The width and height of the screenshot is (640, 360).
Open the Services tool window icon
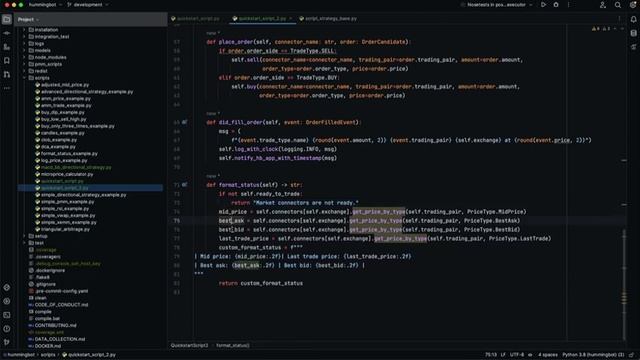tap(7, 301)
